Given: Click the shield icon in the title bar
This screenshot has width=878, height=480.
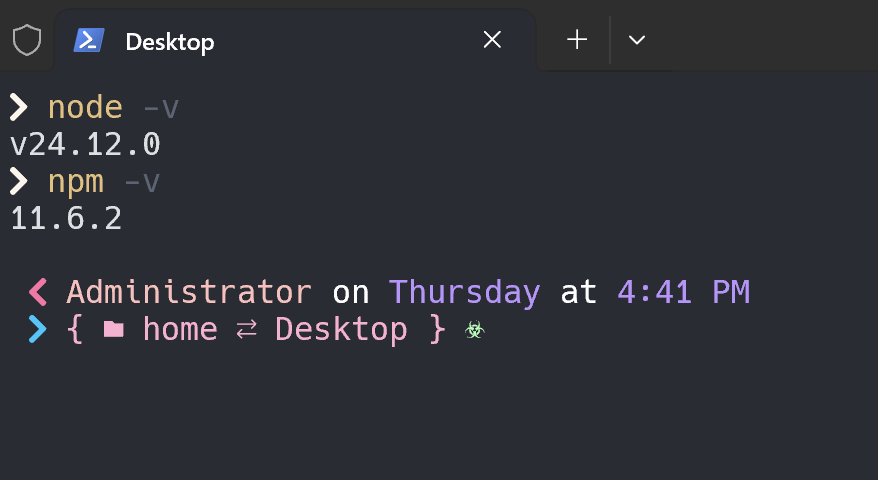Looking at the screenshot, I should pos(27,40).
